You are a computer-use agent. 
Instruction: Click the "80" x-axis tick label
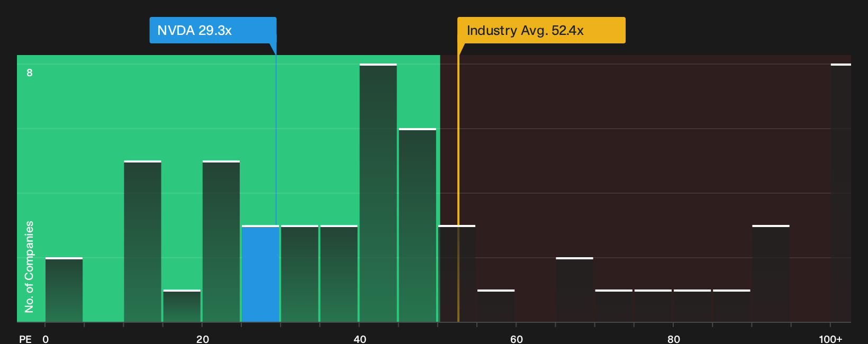(674, 339)
